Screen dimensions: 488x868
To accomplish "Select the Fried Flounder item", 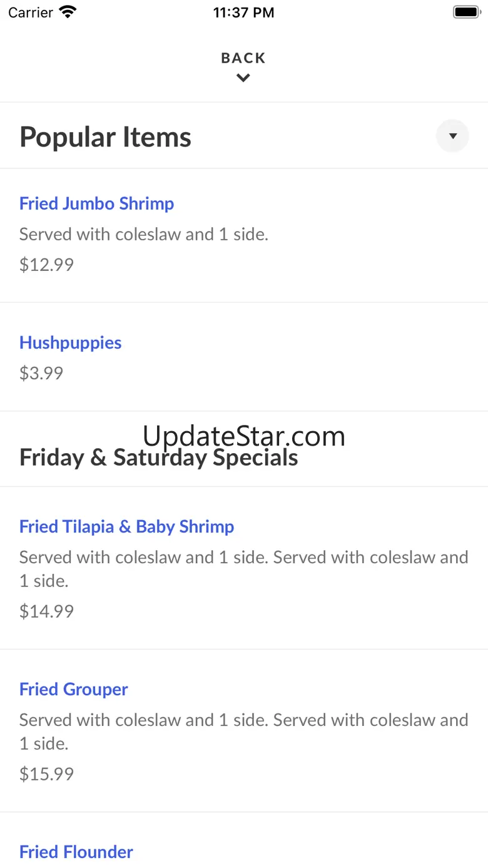I will click(76, 852).
